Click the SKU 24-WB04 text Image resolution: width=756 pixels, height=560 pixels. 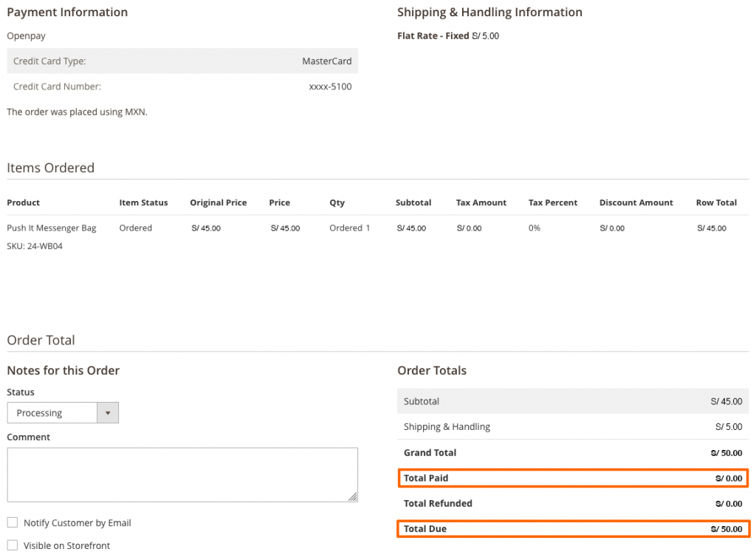(x=35, y=246)
